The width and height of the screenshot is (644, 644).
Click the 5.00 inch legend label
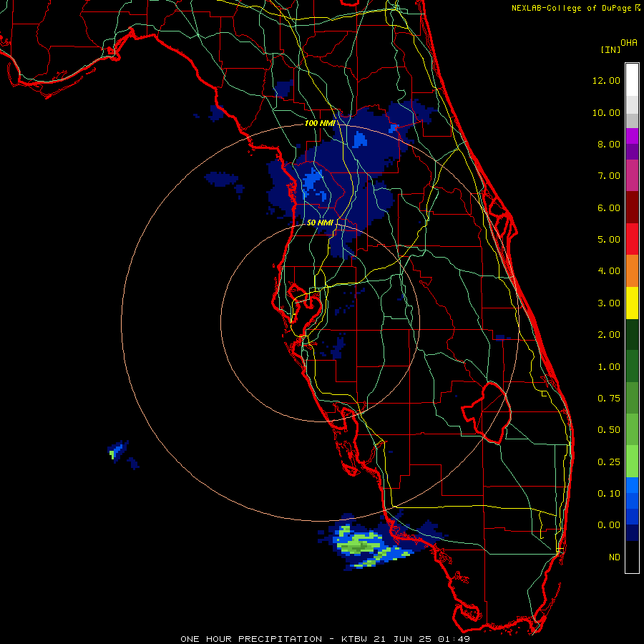pos(608,239)
